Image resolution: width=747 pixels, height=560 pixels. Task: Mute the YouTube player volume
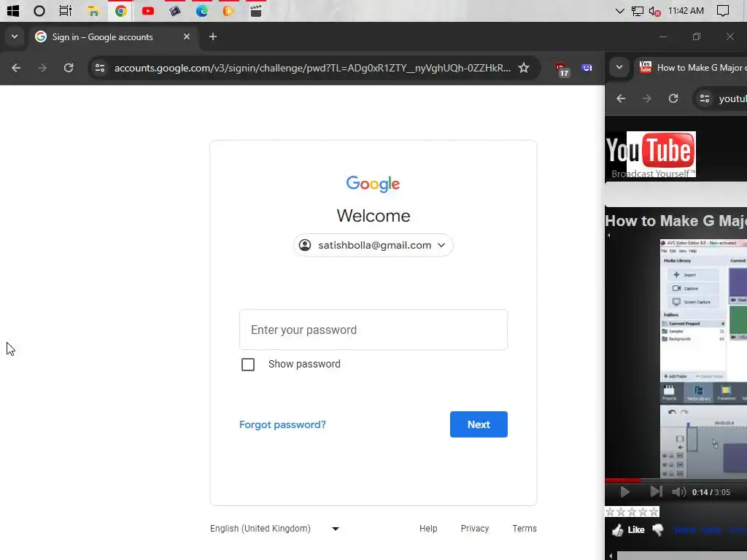click(678, 492)
